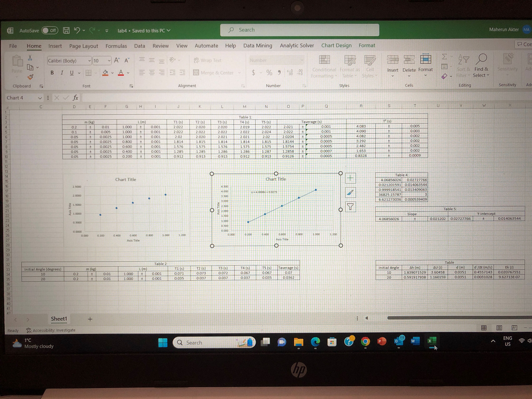Open font color dropdown arrow
The height and width of the screenshot is (399, 532).
[128, 73]
